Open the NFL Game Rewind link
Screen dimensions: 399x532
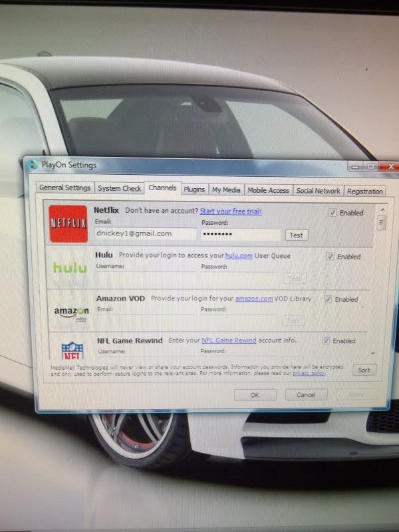pos(229,340)
